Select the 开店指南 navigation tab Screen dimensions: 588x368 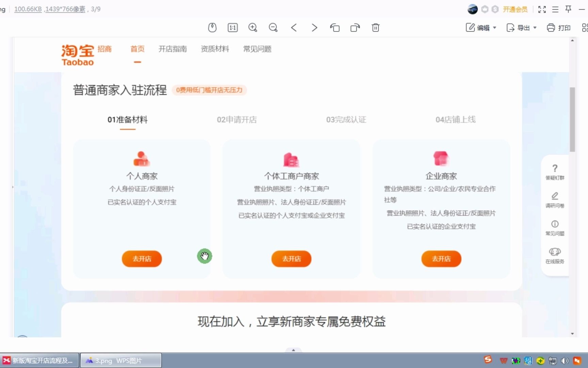173,49
